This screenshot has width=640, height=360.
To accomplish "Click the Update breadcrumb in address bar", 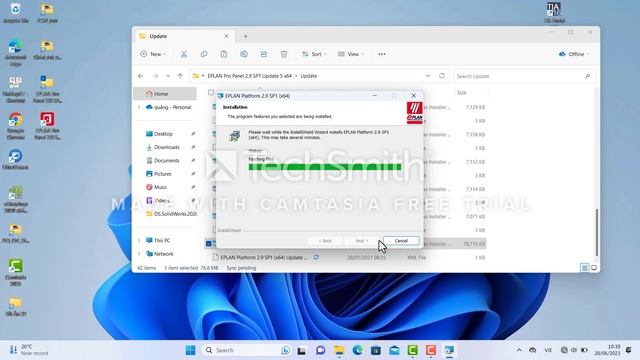I will tap(309, 76).
